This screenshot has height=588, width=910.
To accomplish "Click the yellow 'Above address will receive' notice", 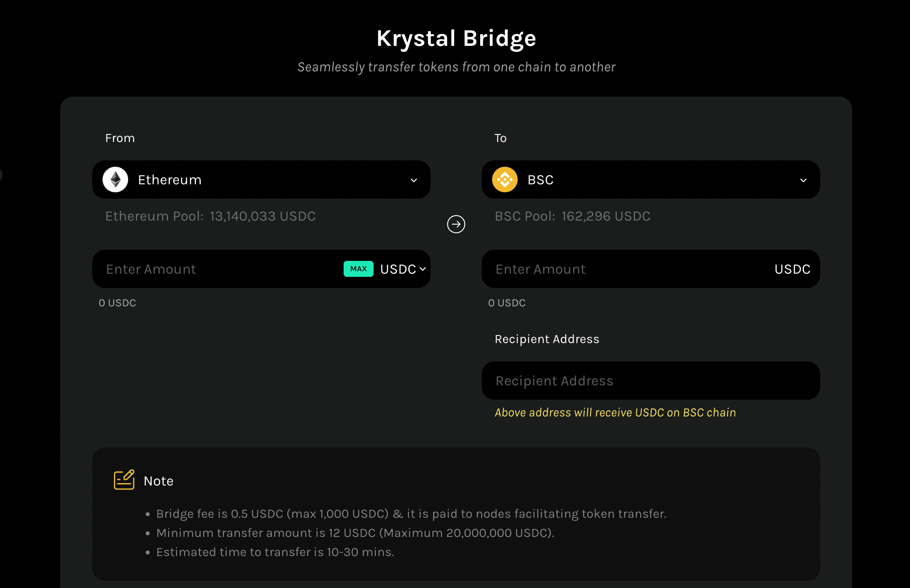I will coord(615,412).
